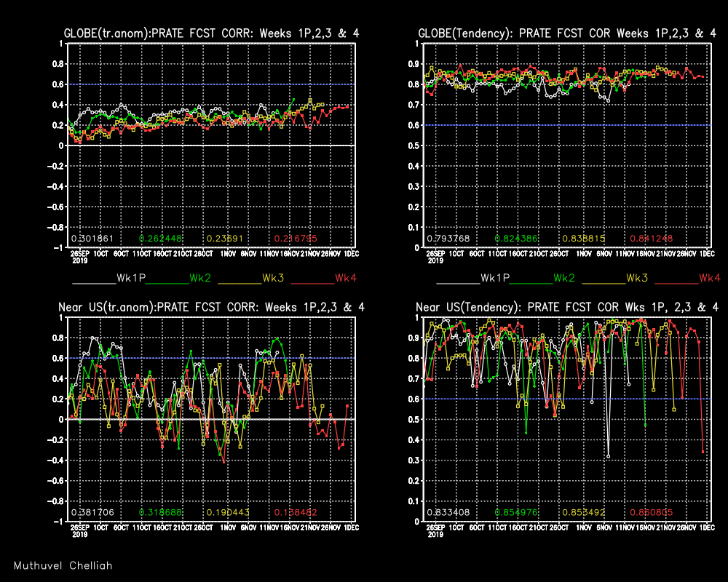Click Wk1P legend label under GLOBE(tr.anom) chart
This screenshot has height=582, width=728.
(x=131, y=278)
